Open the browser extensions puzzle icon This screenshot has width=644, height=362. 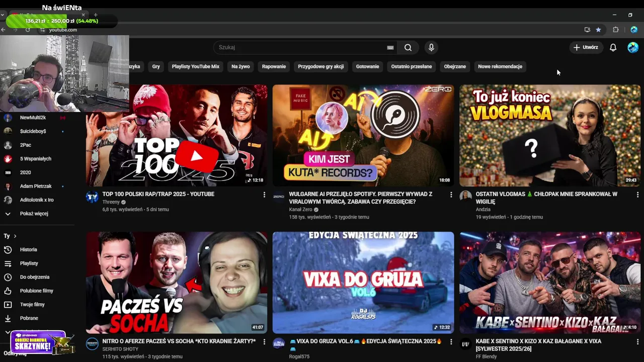[x=615, y=30]
